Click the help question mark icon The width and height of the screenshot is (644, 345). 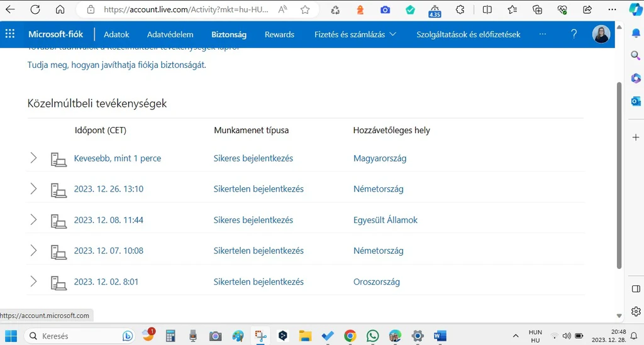coord(574,35)
